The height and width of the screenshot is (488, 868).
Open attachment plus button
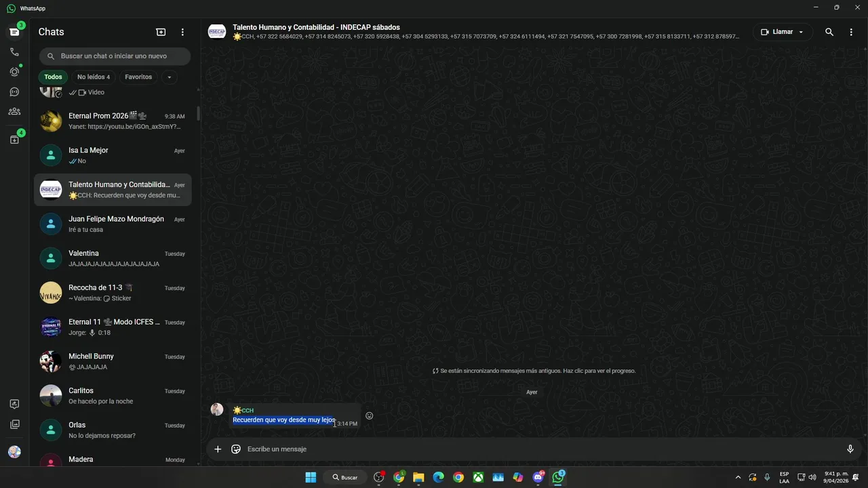coord(218,449)
